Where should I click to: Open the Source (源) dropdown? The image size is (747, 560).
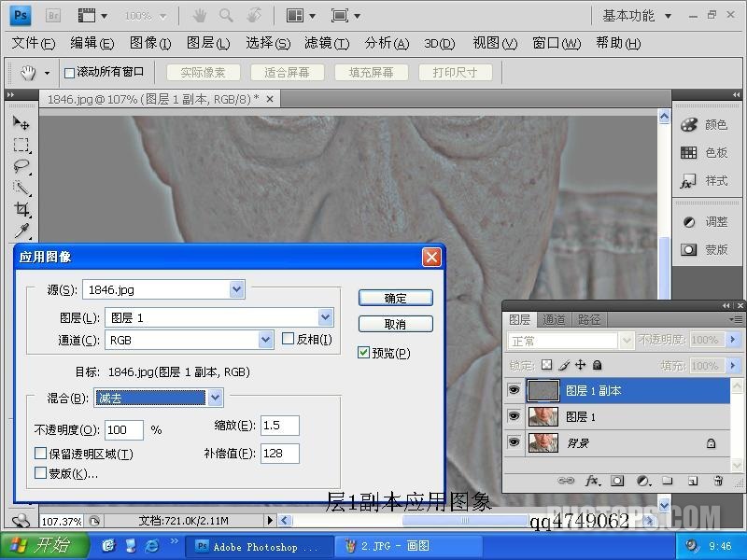[x=237, y=289]
